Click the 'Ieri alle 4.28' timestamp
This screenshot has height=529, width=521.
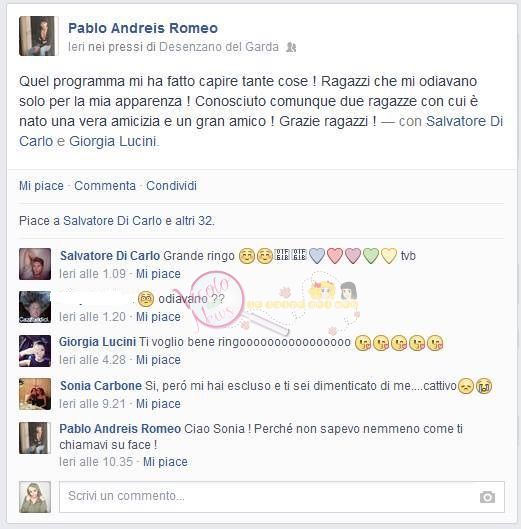click(92, 360)
